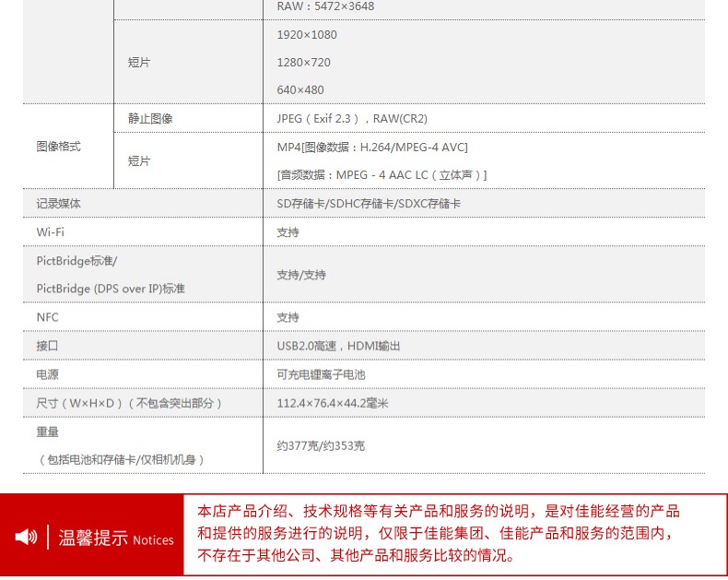This screenshot has height=580, width=728.
Task: Click the 静止图像 label cell
Action: (x=150, y=119)
